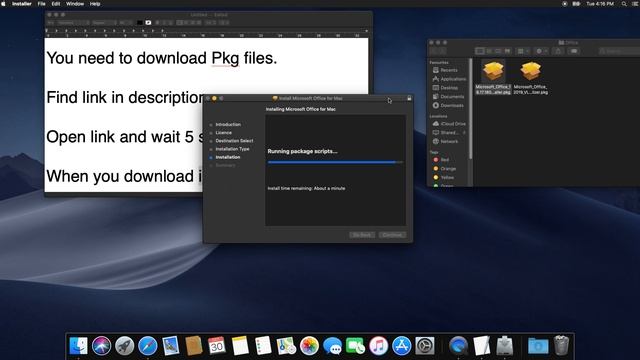Click the Continue button in Installer
Image resolution: width=640 pixels, height=360 pixels.
point(392,235)
